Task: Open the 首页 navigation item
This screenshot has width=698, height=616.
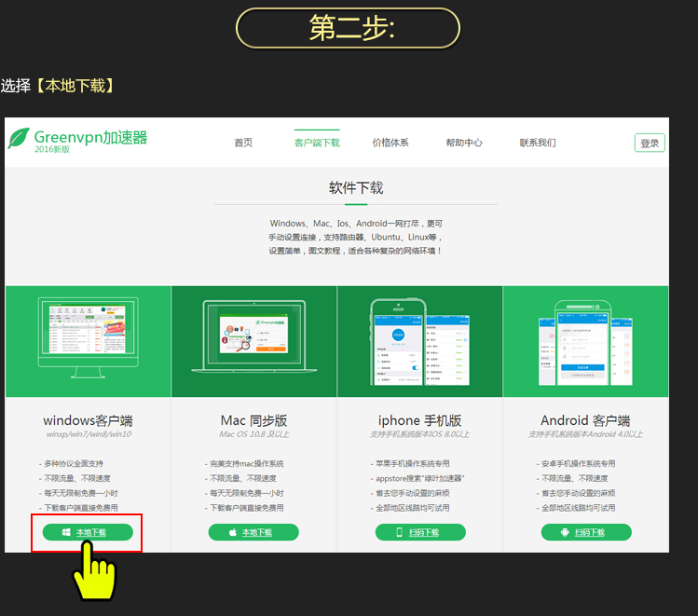Action: coord(243,143)
